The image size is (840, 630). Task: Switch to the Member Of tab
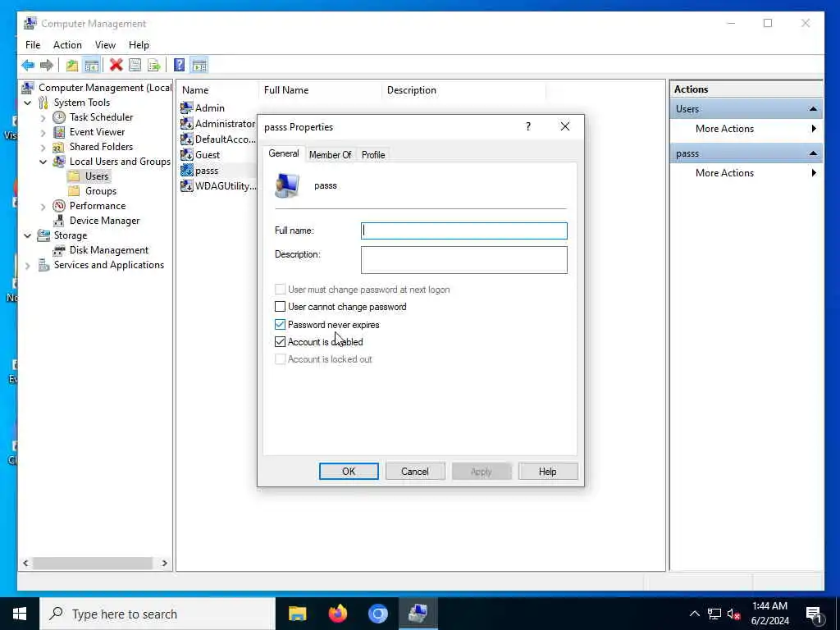coord(330,155)
